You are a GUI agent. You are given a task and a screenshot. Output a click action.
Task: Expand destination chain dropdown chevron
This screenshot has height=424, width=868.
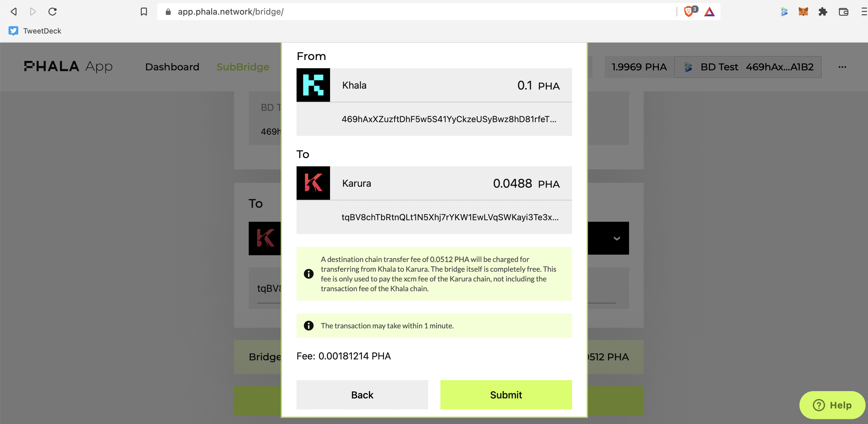pos(617,238)
